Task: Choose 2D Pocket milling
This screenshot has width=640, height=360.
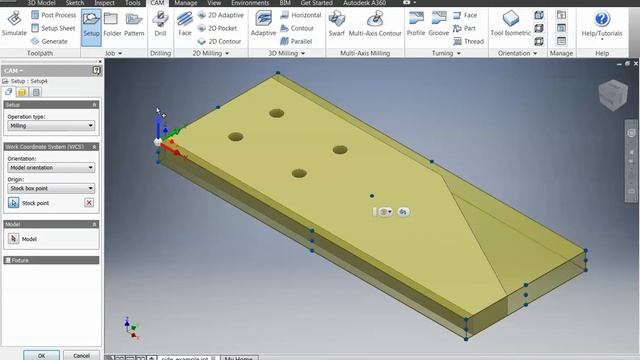Action: point(217,28)
